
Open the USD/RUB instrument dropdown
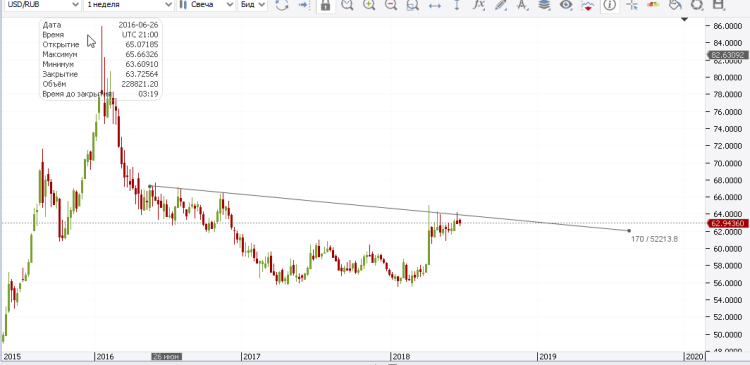(x=42, y=4)
